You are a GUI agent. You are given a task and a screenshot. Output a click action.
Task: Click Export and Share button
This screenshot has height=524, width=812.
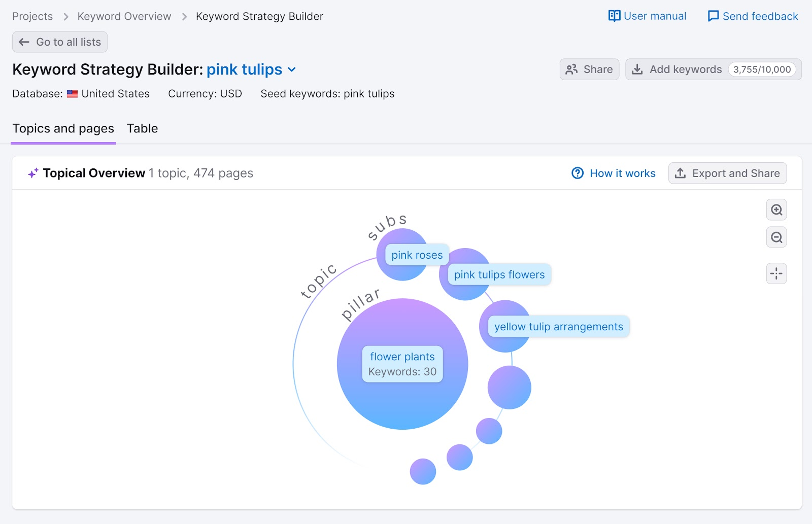727,173
